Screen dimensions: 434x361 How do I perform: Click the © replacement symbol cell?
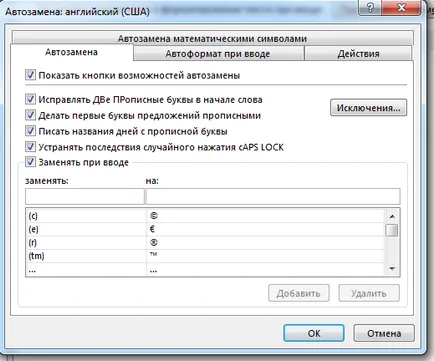point(266,216)
